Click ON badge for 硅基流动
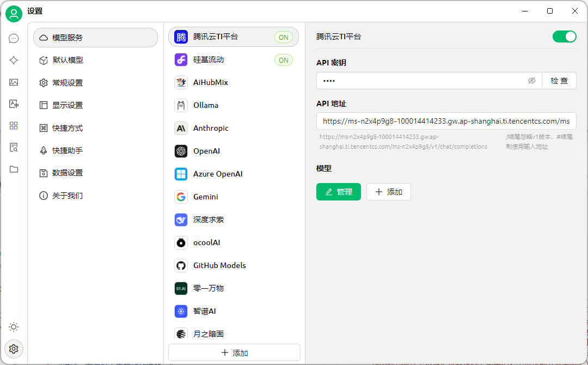The image size is (588, 365). [284, 60]
